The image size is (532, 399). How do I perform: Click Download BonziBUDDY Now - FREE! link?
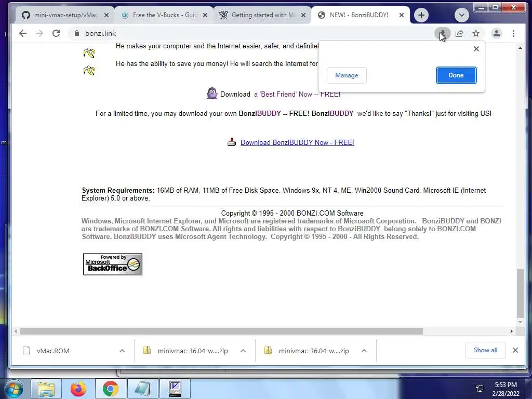(297, 142)
